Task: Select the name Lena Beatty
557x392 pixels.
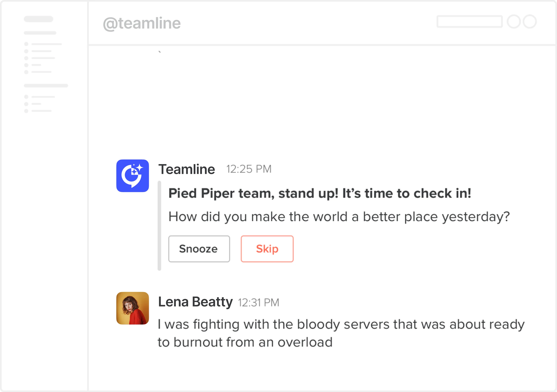Action: [x=195, y=301]
